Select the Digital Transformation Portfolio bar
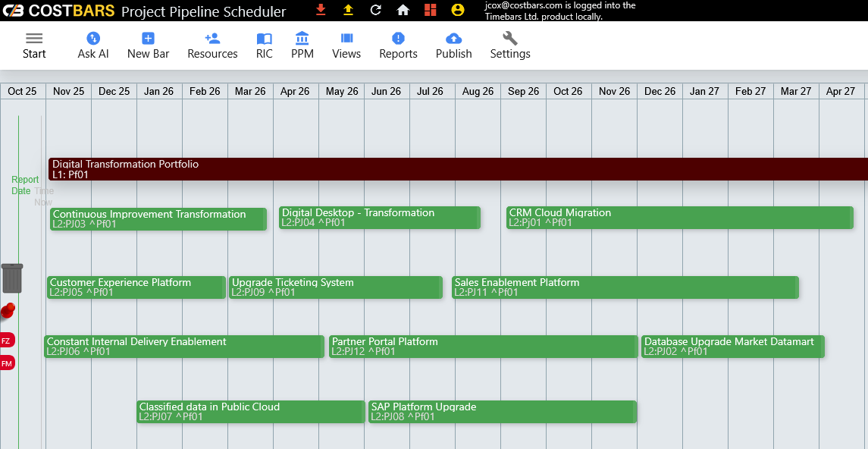868x449 pixels. [455, 169]
